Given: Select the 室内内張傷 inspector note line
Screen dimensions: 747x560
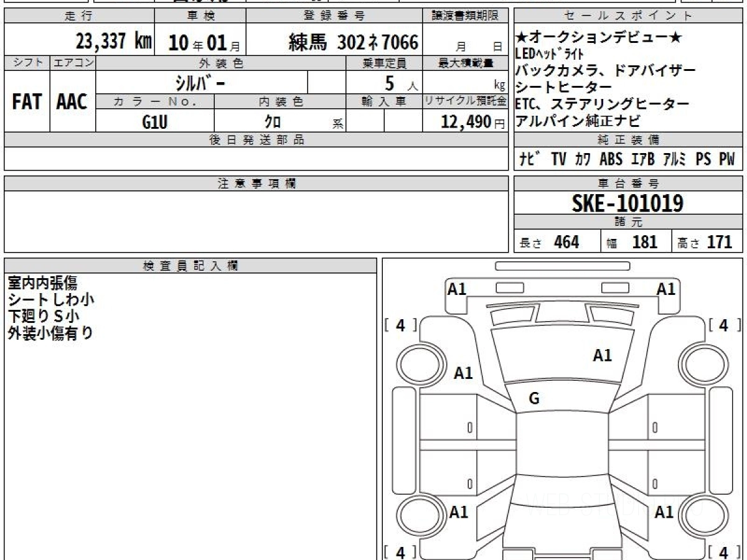Looking at the screenshot, I should click(x=42, y=282).
